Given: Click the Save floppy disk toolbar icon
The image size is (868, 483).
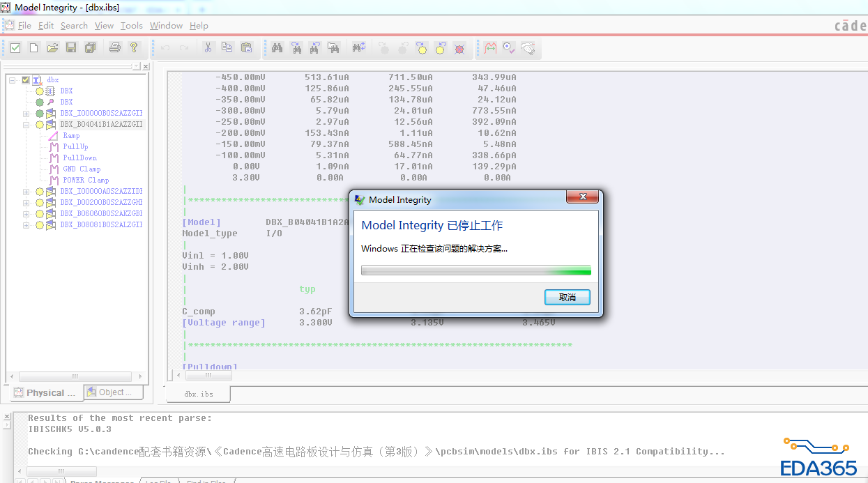Looking at the screenshot, I should pyautogui.click(x=71, y=48).
